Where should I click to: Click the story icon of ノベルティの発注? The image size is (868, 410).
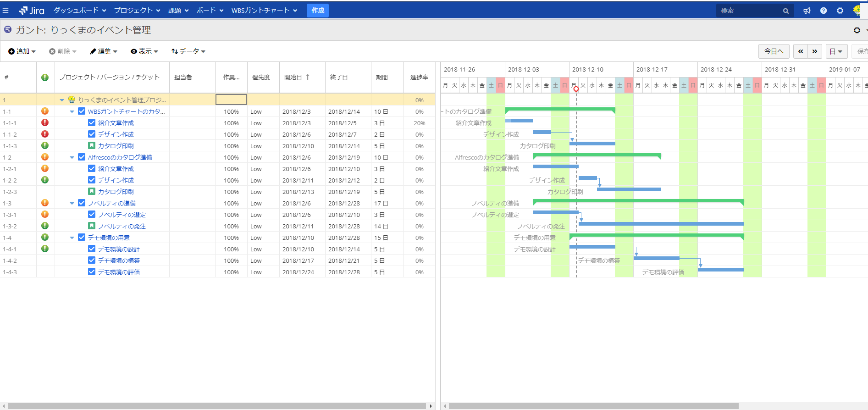92,226
